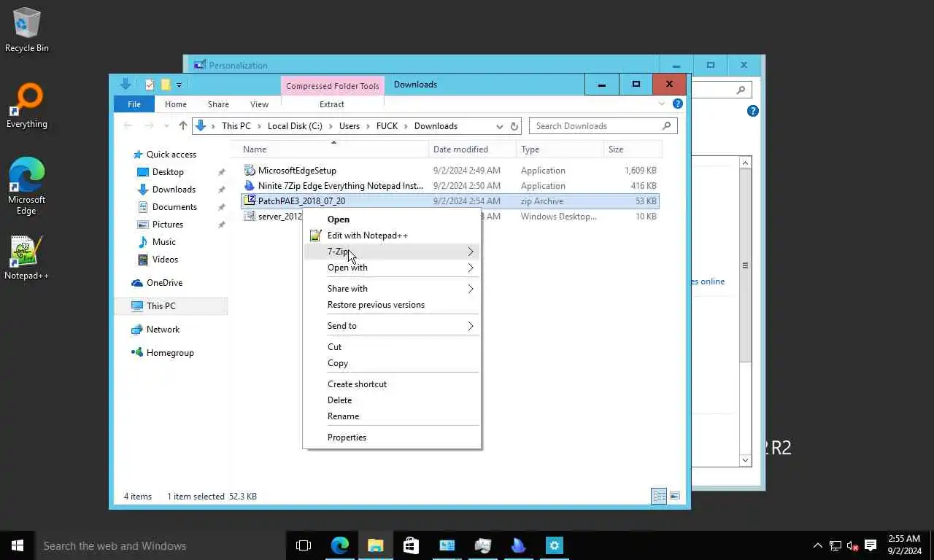Click the Local Disk (C:) breadcrumb
The width and height of the screenshot is (934, 560).
coord(295,126)
